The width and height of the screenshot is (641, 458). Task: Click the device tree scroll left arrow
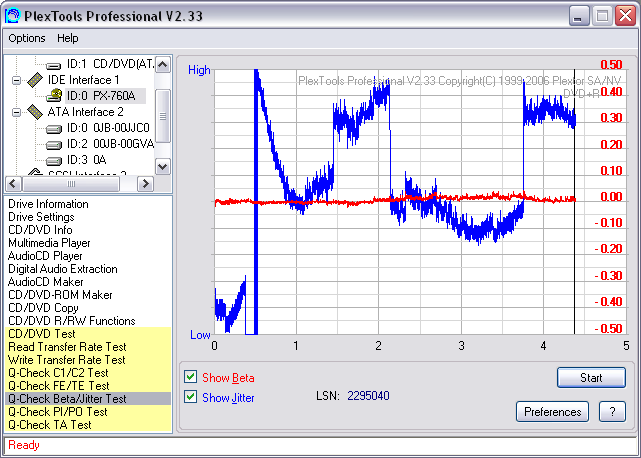tap(13, 184)
